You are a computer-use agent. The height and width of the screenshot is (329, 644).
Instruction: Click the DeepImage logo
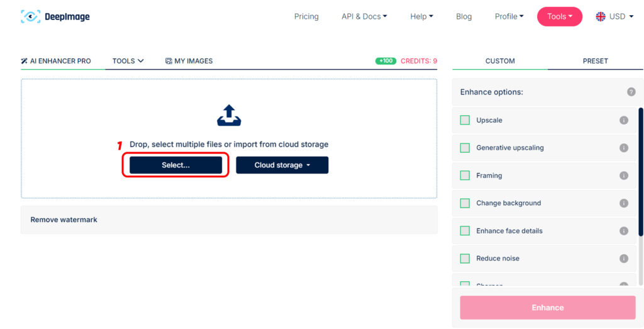pyautogui.click(x=55, y=16)
